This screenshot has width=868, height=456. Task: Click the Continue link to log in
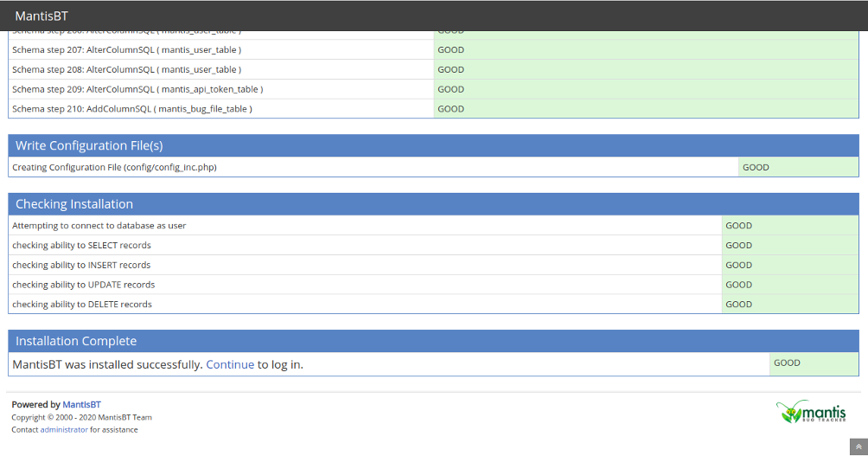(230, 364)
